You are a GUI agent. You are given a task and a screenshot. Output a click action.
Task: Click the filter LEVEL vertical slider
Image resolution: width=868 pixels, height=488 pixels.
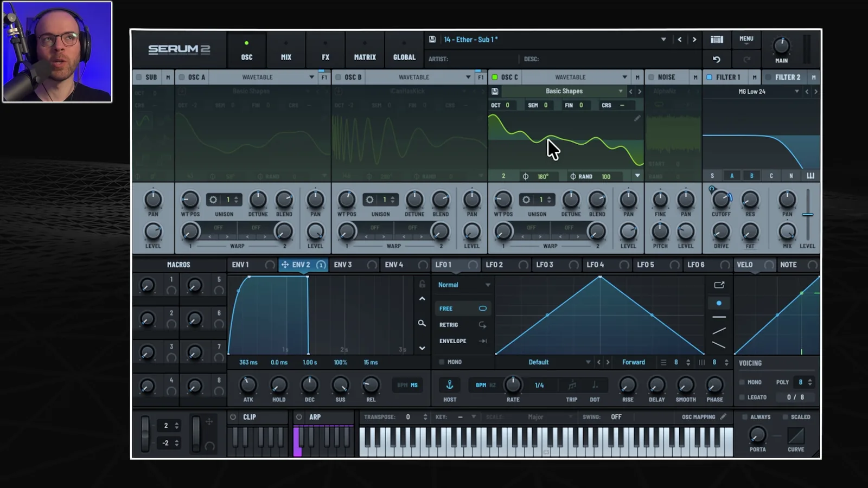point(807,215)
